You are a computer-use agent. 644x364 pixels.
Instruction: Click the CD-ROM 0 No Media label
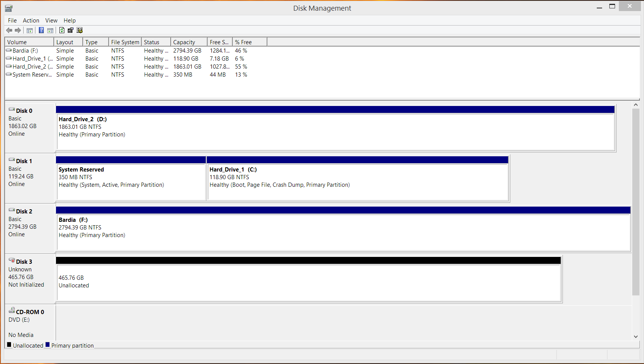click(21, 335)
